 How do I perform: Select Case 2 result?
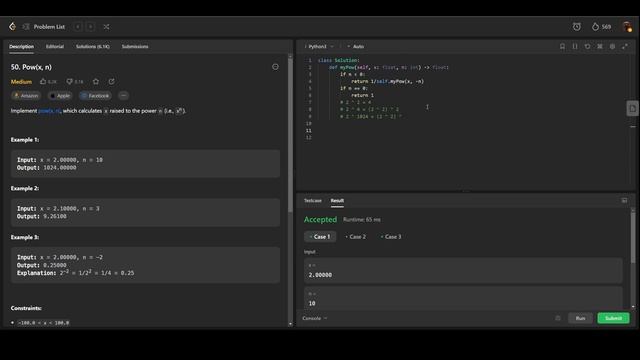point(356,237)
